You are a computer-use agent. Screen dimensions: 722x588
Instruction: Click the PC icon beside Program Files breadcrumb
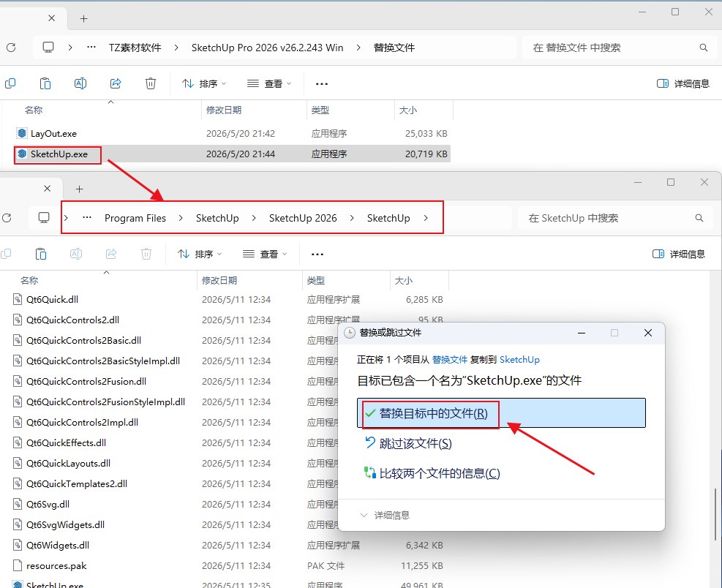tap(44, 218)
